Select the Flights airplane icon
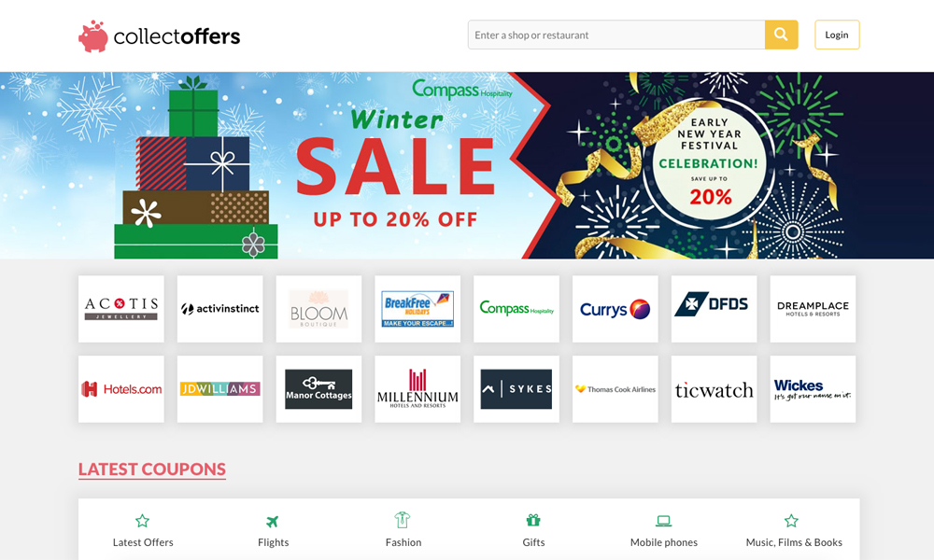Viewport: 934px width, 560px height. (273, 522)
